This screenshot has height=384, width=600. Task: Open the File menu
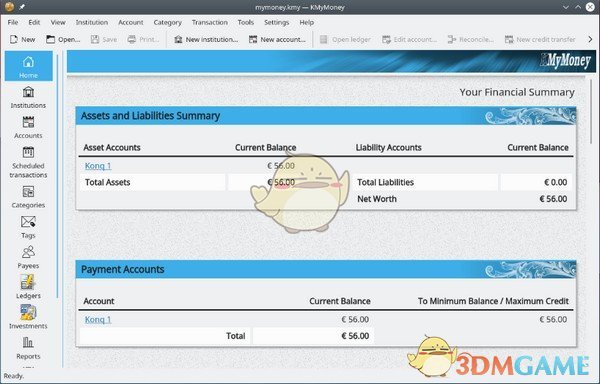pos(13,23)
